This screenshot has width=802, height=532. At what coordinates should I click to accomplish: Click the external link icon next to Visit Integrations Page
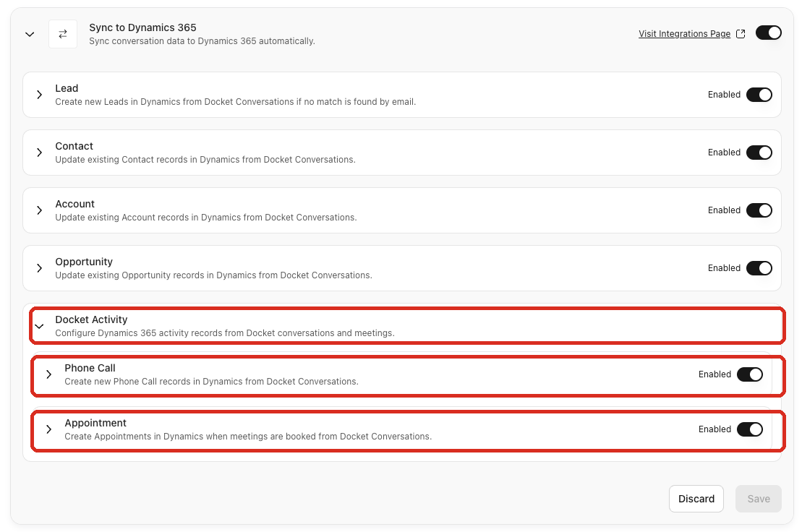pos(741,34)
